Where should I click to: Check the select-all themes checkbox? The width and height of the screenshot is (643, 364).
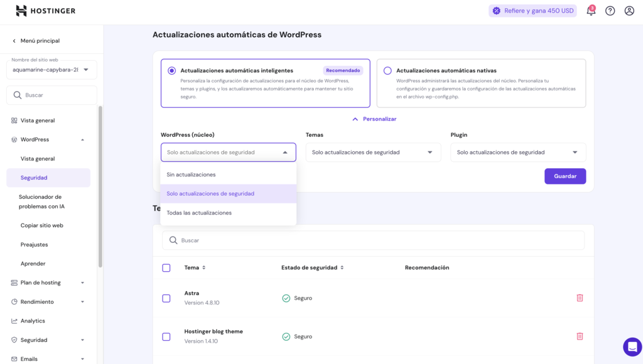click(166, 267)
